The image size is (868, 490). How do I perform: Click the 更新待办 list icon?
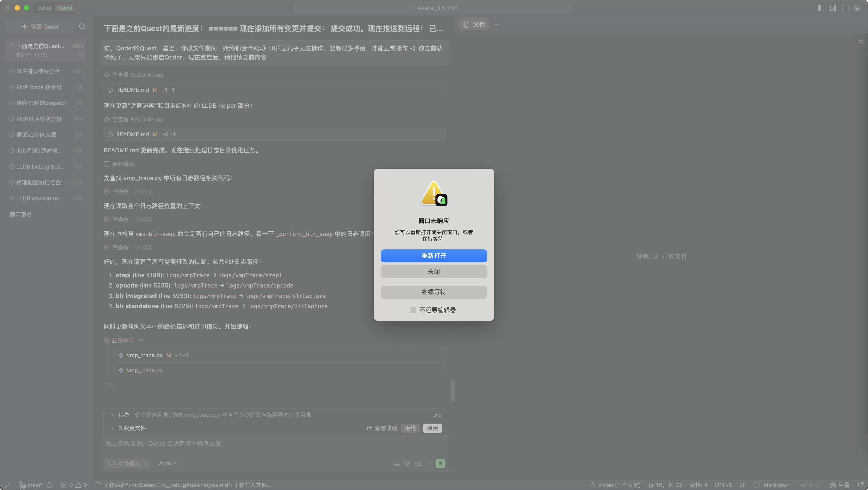(x=107, y=164)
